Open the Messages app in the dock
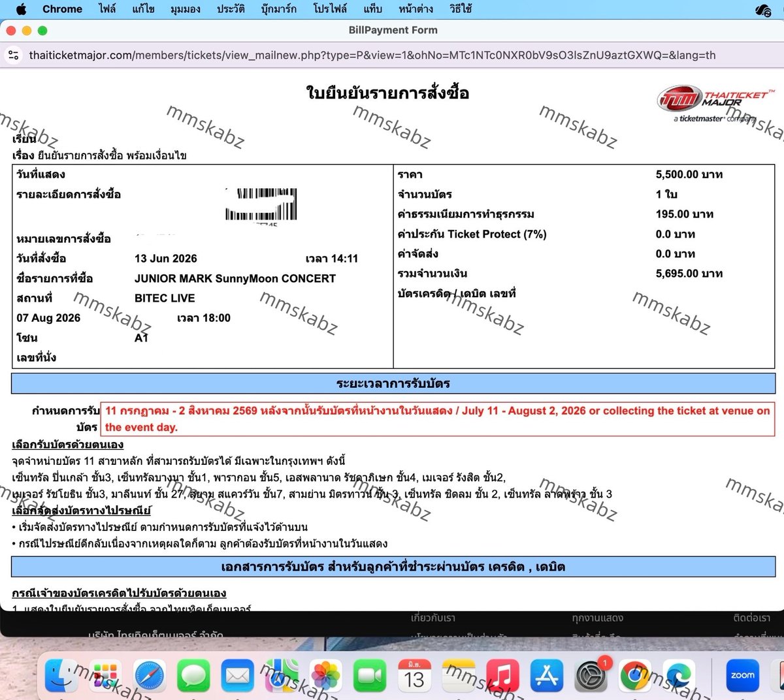The height and width of the screenshot is (700, 784). pyautogui.click(x=193, y=675)
